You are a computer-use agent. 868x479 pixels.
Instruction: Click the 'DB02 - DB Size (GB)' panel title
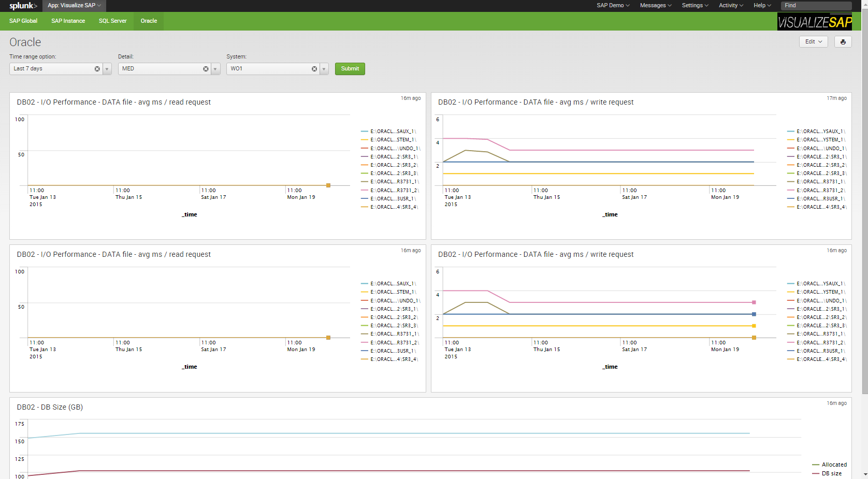50,408
